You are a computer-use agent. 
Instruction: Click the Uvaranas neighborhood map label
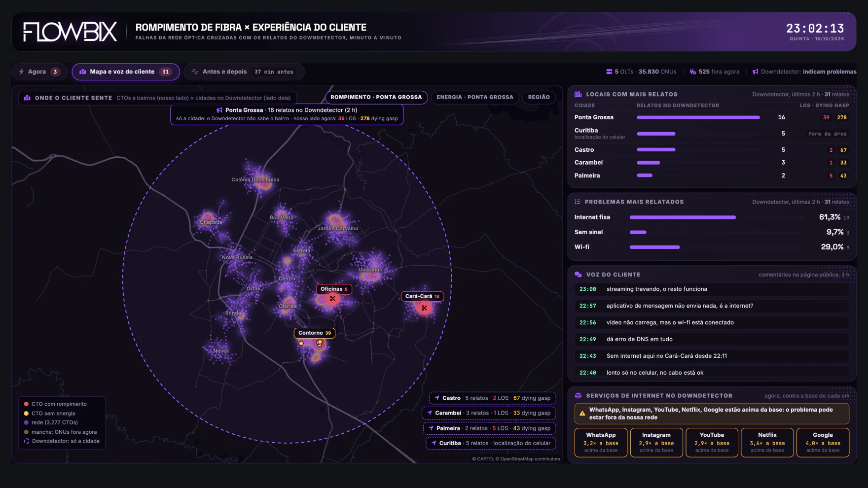tap(370, 270)
